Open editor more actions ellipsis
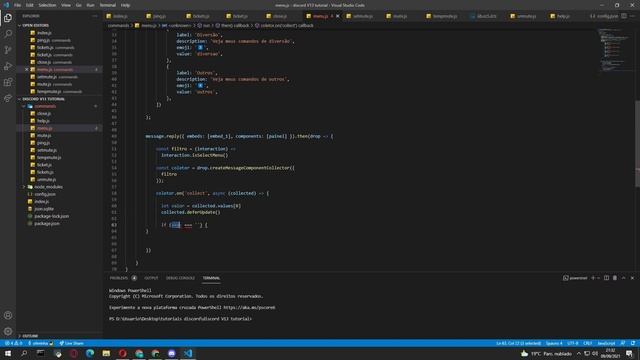This screenshot has height=360, width=640. click(632, 16)
